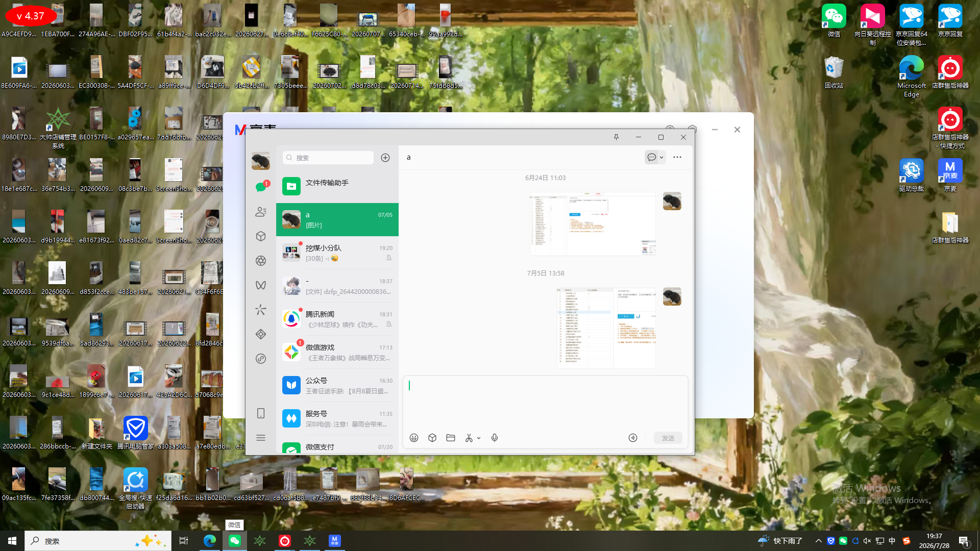Click the send file folder icon

point(451,438)
